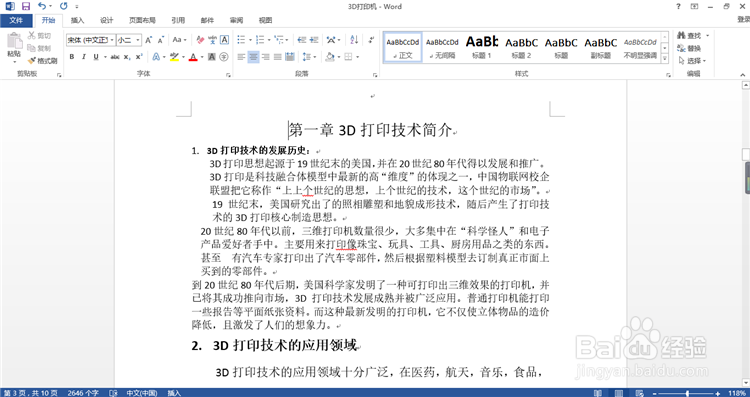Click the Word Help question mark icon
This screenshot has height=397, width=750.
(x=678, y=7)
